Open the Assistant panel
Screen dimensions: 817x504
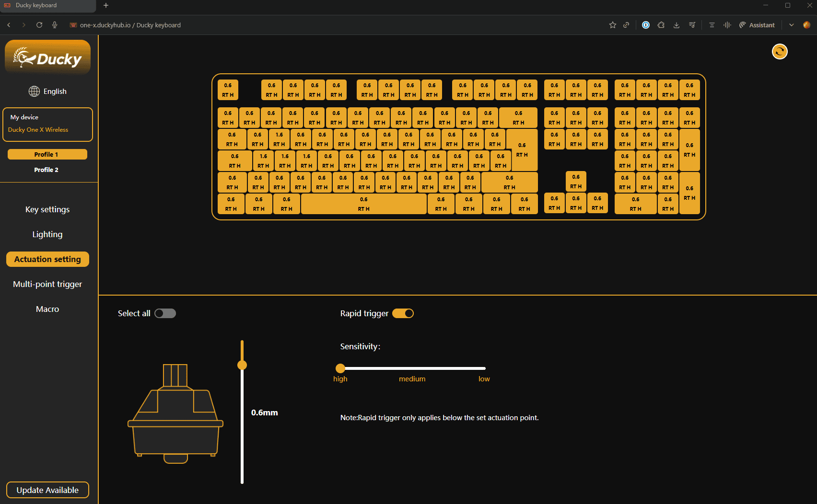click(757, 25)
